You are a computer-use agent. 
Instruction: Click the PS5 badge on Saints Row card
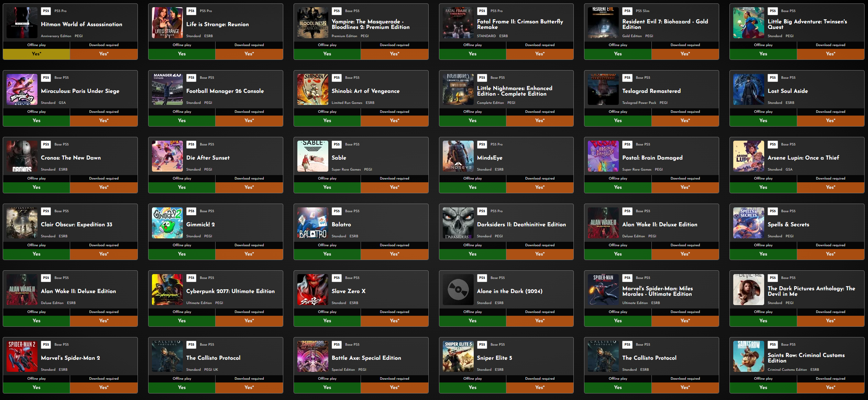click(x=772, y=345)
